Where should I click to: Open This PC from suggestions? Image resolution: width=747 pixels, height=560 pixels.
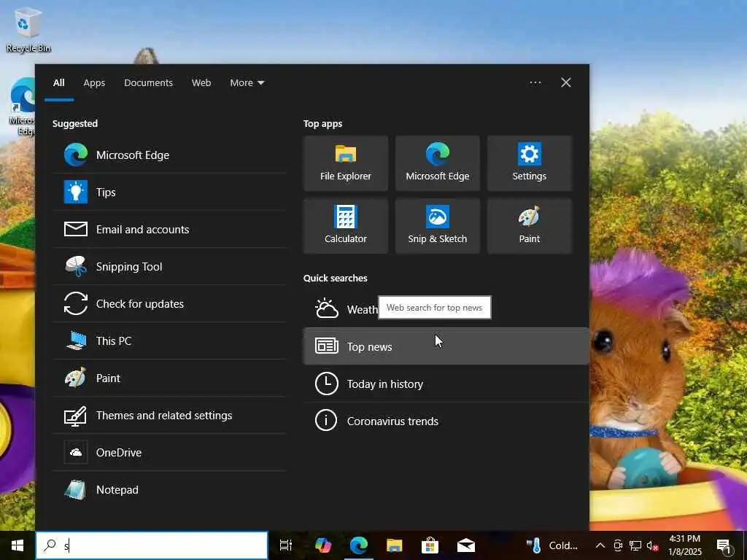click(x=169, y=341)
